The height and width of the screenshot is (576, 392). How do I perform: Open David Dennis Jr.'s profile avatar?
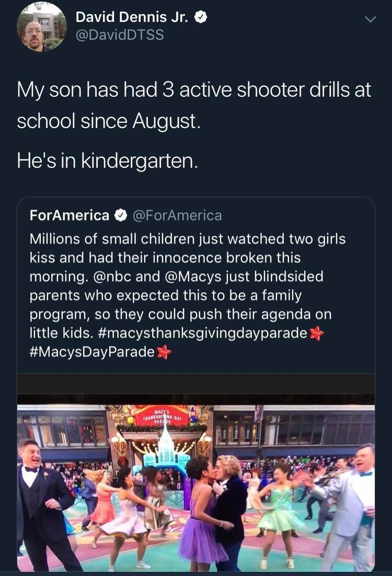point(41,27)
